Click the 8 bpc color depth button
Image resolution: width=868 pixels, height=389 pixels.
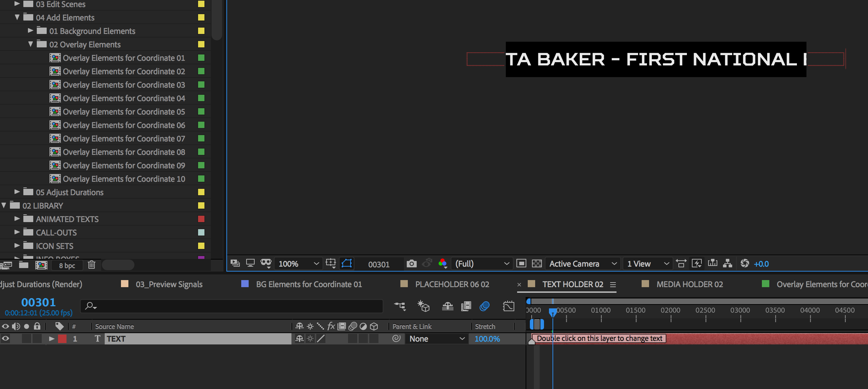pyautogui.click(x=67, y=265)
